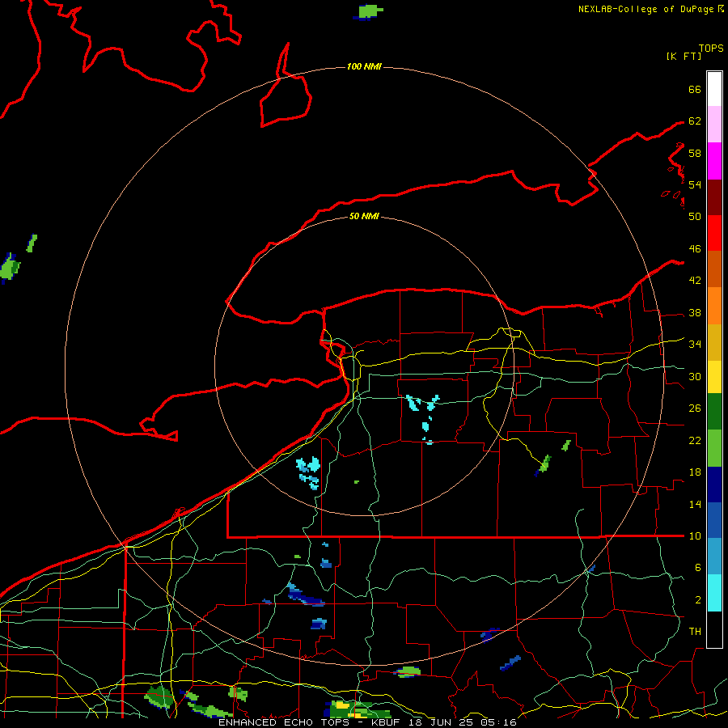Select the cyan swatch beside 2
728x728 pixels.
coord(714,592)
